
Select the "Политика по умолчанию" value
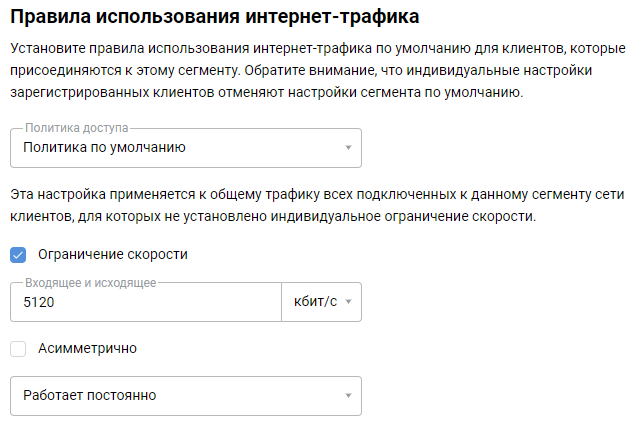point(105,148)
